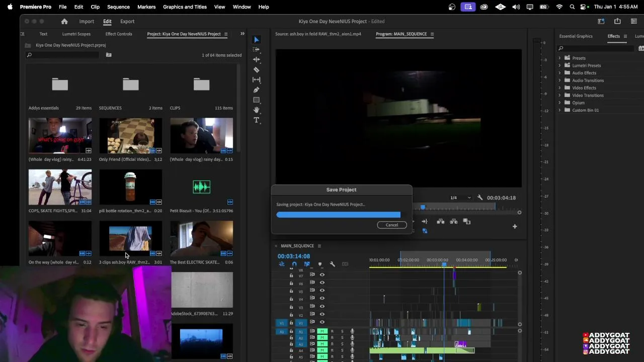Screen dimensions: 644x362
Task: Toggle solo on audio track A2
Action: 342,338
